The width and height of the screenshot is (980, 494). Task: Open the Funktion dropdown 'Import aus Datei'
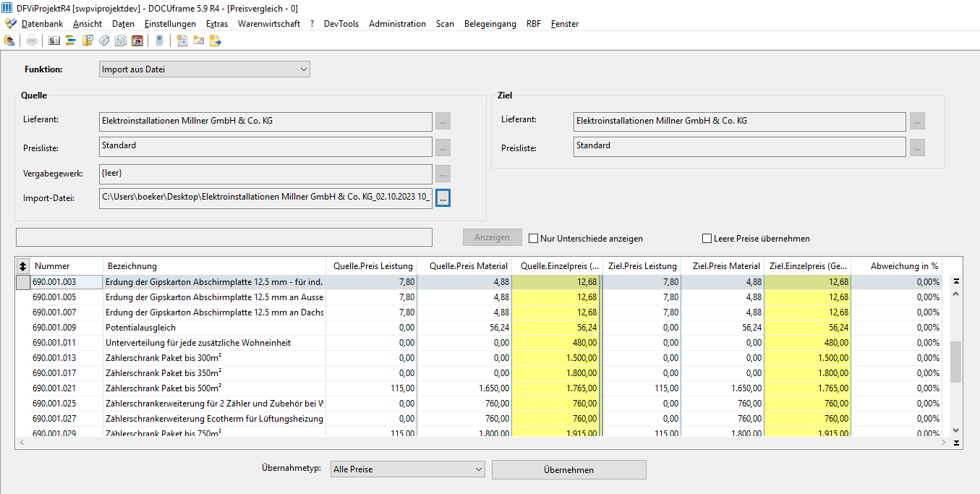point(205,69)
